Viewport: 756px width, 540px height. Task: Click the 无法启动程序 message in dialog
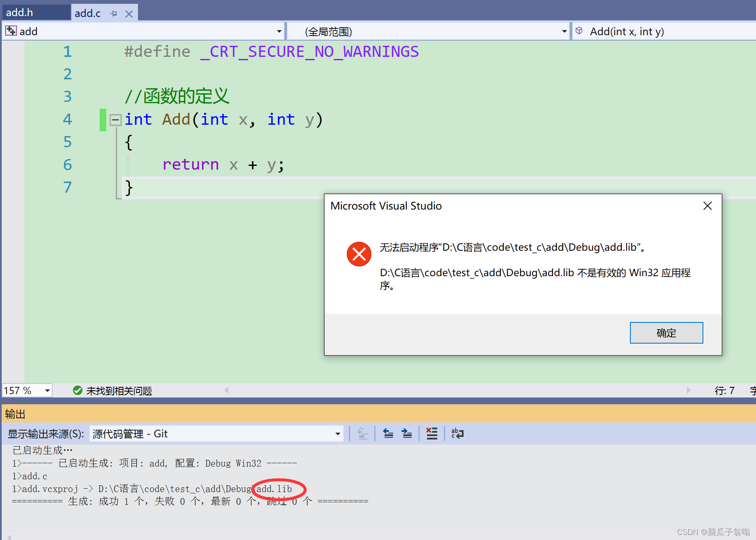coord(513,247)
